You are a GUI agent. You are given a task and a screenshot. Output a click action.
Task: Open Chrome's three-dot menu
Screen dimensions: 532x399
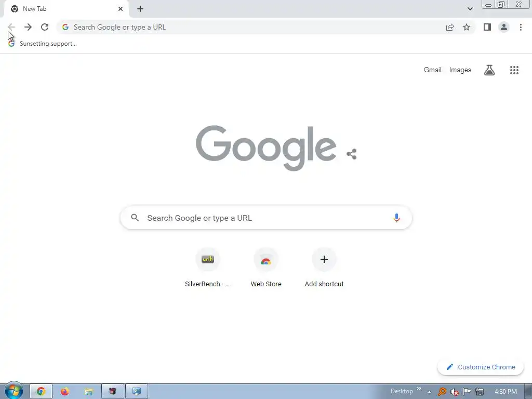(x=521, y=27)
